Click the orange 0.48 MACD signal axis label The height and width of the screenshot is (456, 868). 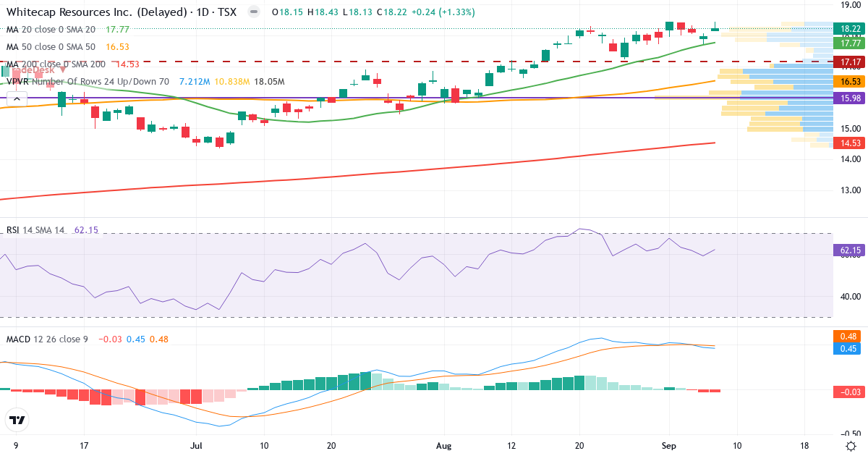point(846,337)
